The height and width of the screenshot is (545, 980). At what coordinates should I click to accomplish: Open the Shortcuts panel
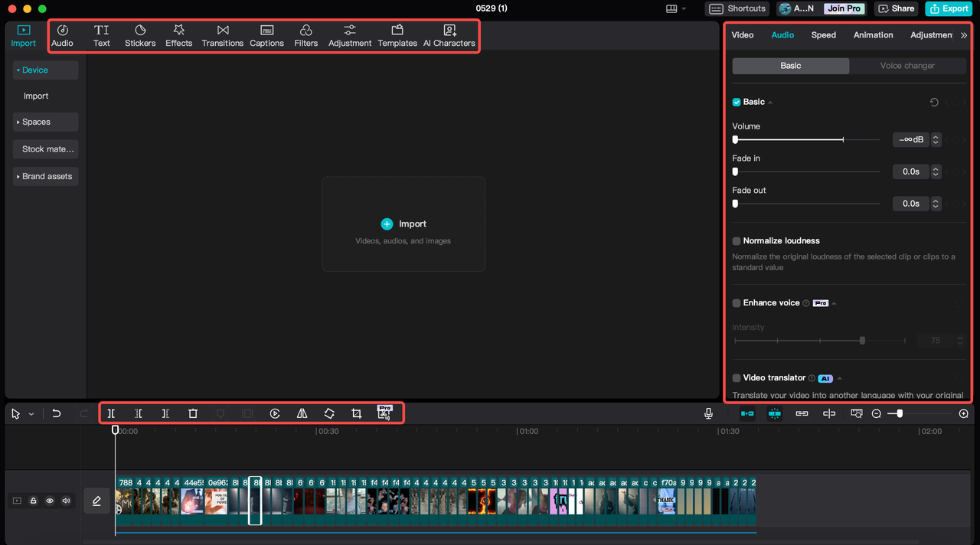[x=738, y=8]
